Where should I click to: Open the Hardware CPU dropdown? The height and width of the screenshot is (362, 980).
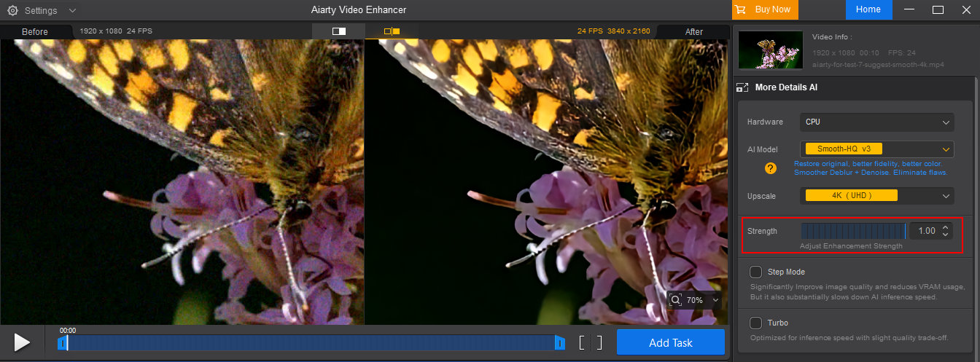pyautogui.click(x=876, y=122)
